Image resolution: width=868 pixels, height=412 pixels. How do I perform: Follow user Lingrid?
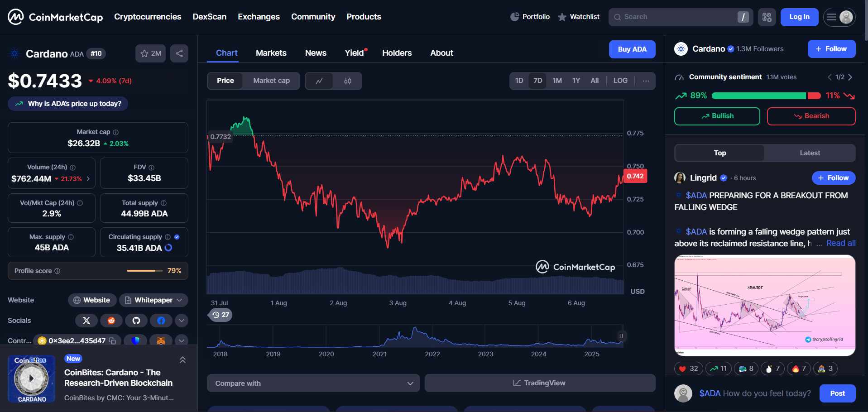point(834,178)
